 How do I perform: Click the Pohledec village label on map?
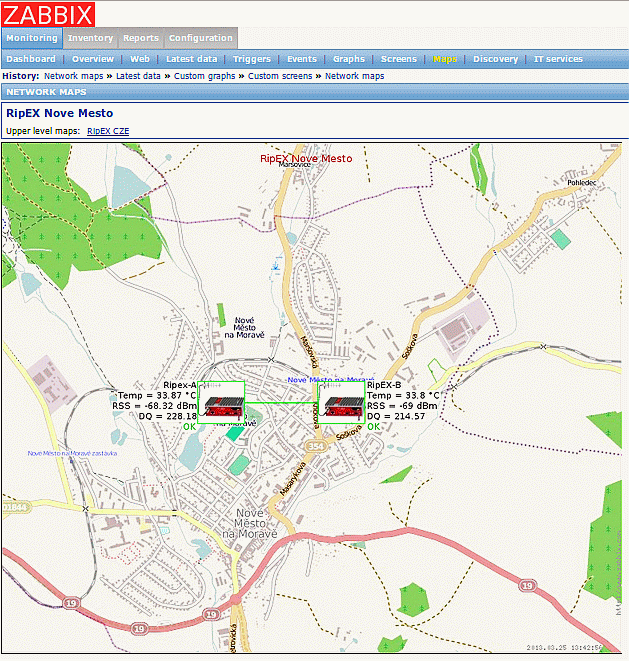pyautogui.click(x=582, y=183)
